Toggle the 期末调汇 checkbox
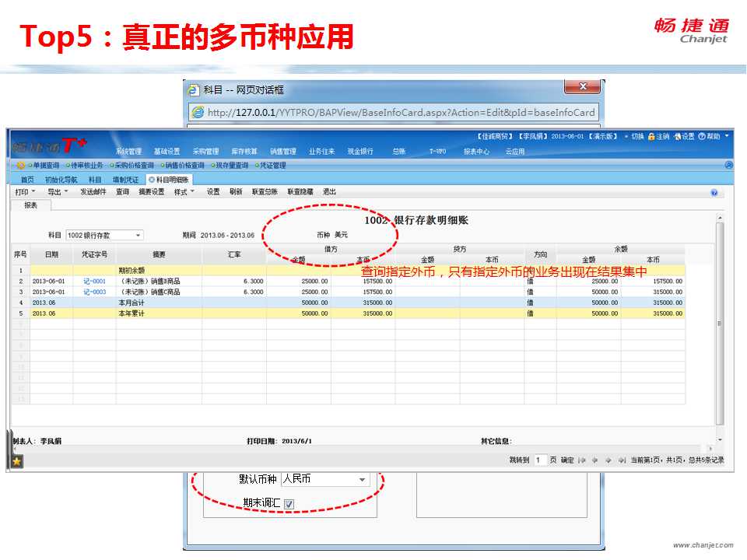The height and width of the screenshot is (560, 747). coord(289,504)
